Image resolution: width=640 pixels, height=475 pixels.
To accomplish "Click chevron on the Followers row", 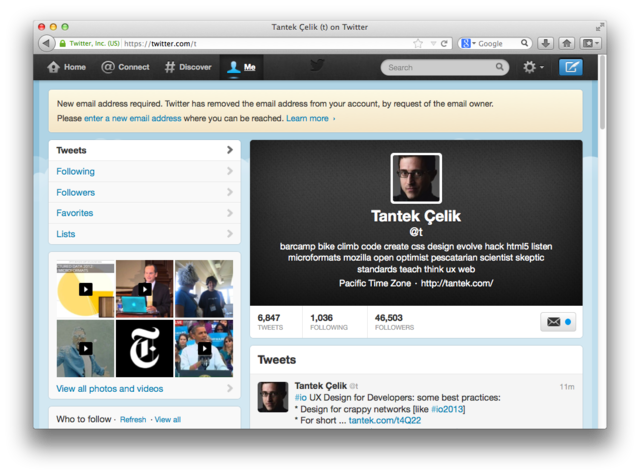I will coord(230,192).
